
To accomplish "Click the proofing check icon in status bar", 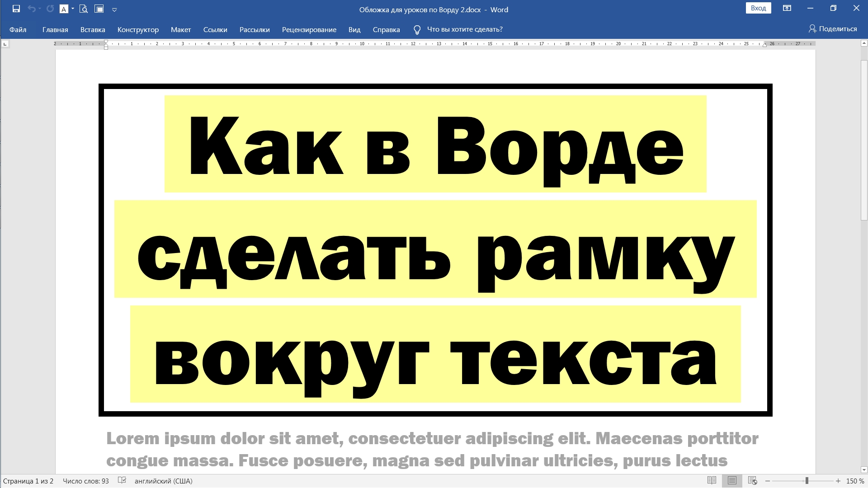I will (122, 481).
